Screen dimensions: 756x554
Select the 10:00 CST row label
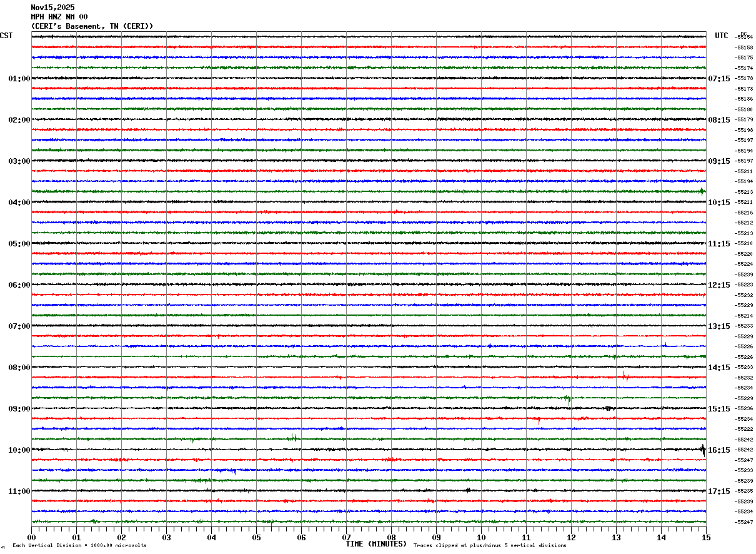pos(19,450)
